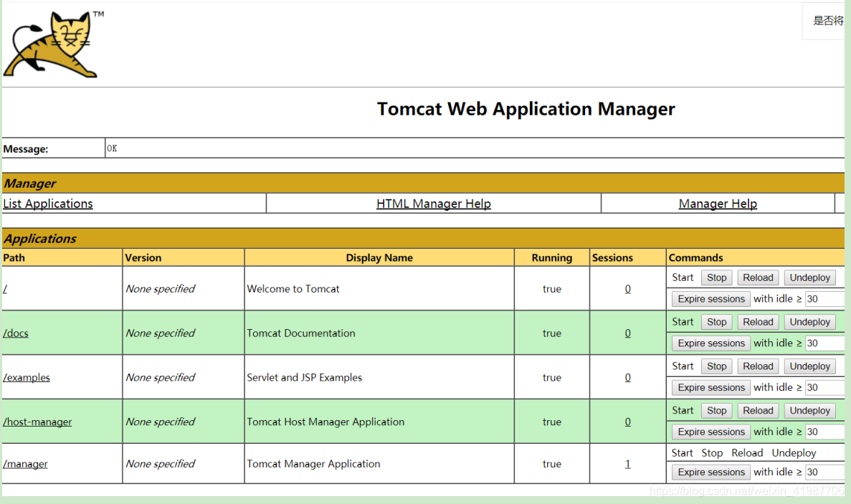Viewport: 851px width, 504px height.
Task: Click idle minutes field in /host-manager row
Action: [x=825, y=432]
